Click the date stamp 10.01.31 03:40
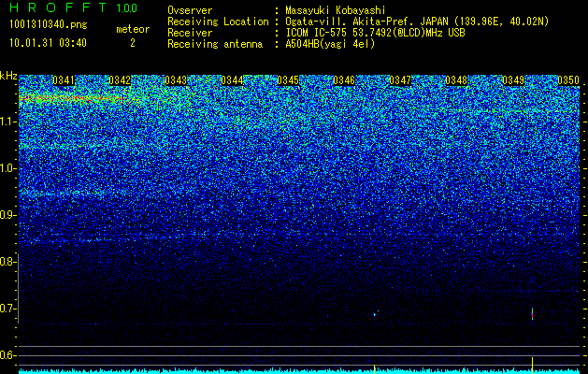This screenshot has height=374, width=588. (x=48, y=43)
